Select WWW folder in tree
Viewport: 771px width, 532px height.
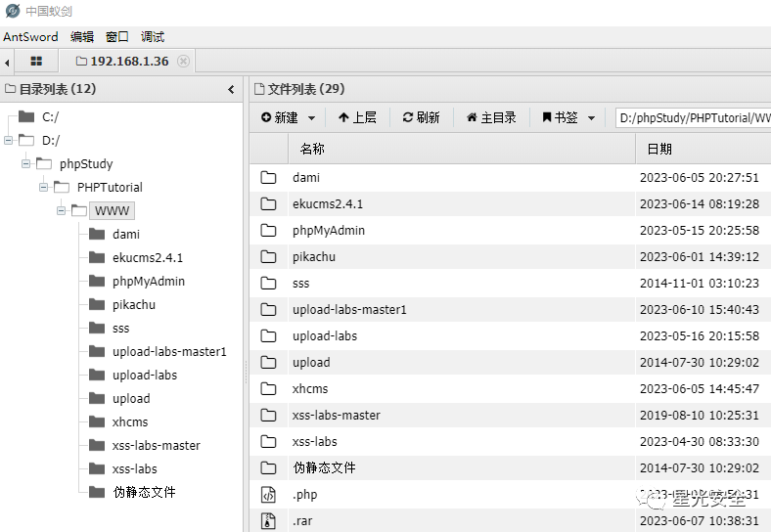coord(113,211)
